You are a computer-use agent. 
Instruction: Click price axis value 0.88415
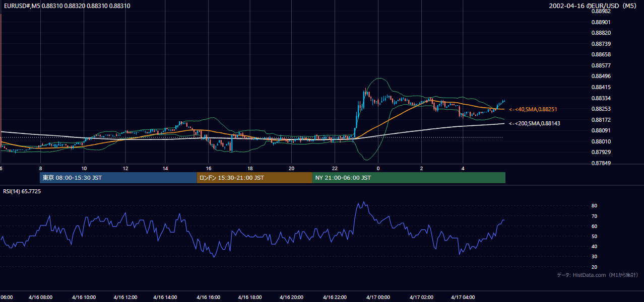(x=600, y=87)
